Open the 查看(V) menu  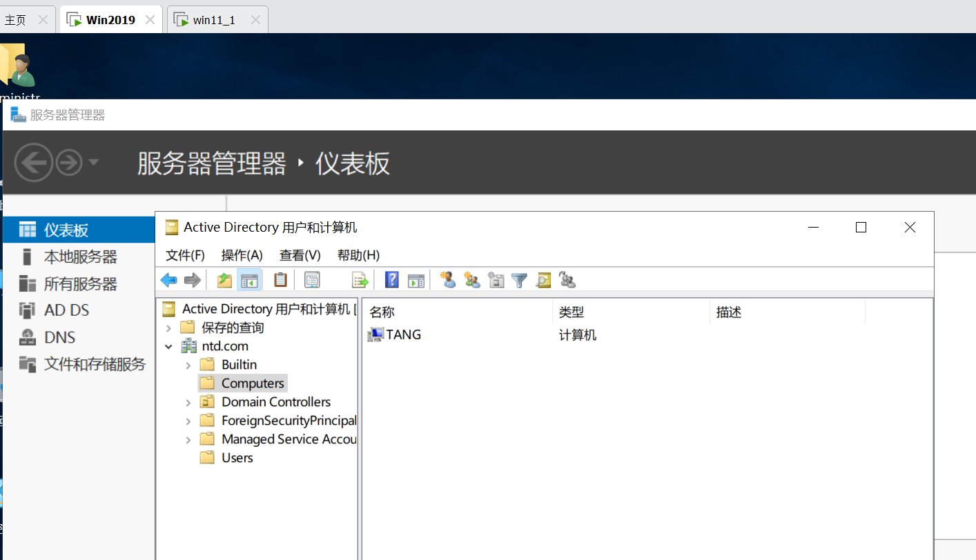pyautogui.click(x=300, y=255)
